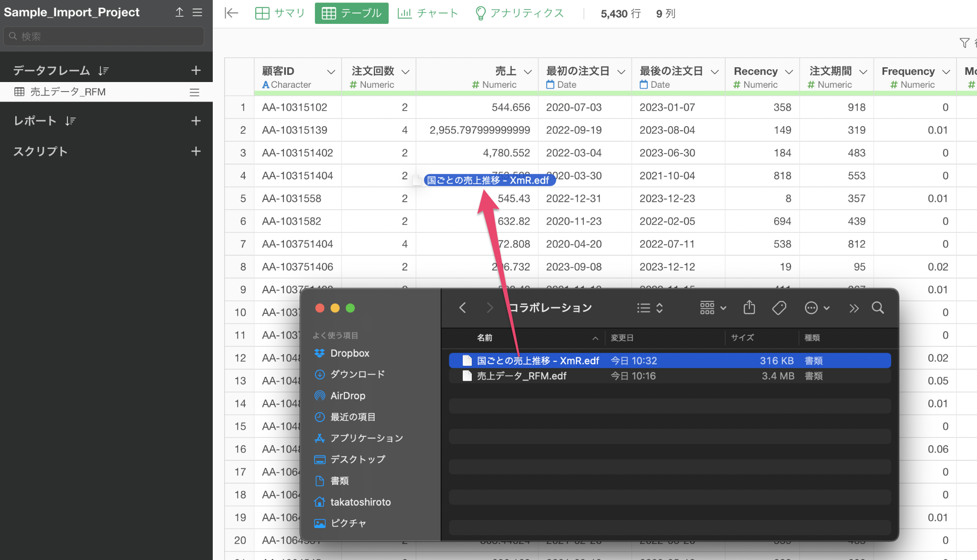Viewport: 977px width, 560px height.
Task: Click the project export upload icon
Action: coord(179,12)
